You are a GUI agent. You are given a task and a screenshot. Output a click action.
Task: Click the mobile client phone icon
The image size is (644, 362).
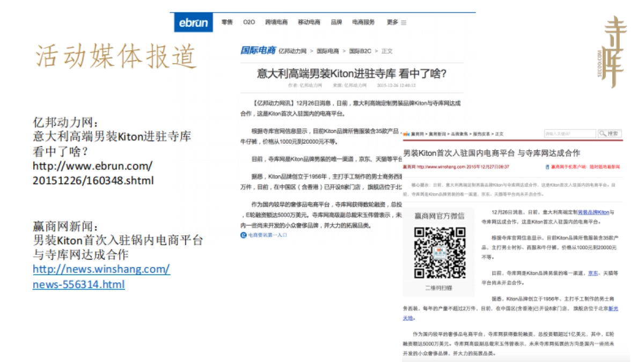click(547, 167)
